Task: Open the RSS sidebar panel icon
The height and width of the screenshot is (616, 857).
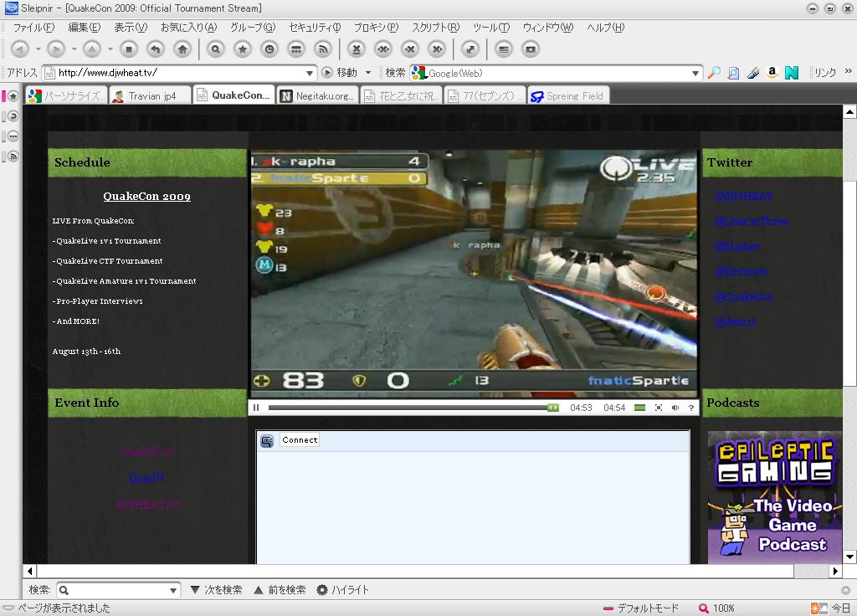Action: coord(13,157)
